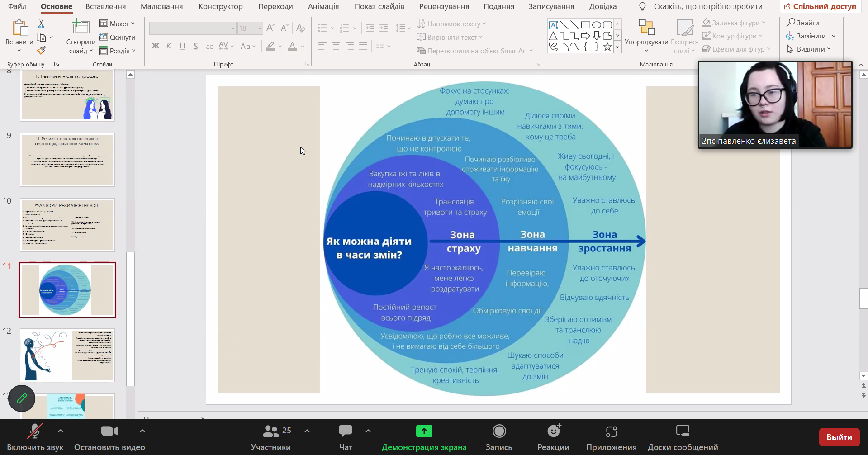
Task: Click the Zoom annotation pencil icon
Action: [22, 398]
